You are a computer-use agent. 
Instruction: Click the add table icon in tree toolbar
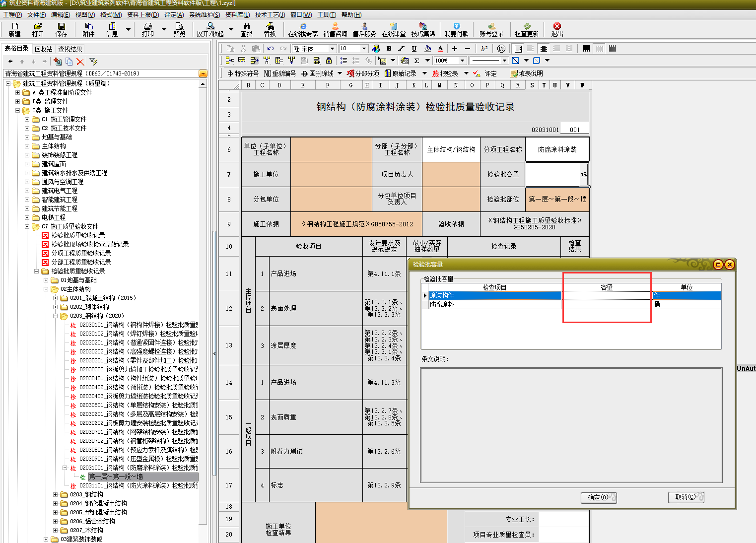coord(58,62)
